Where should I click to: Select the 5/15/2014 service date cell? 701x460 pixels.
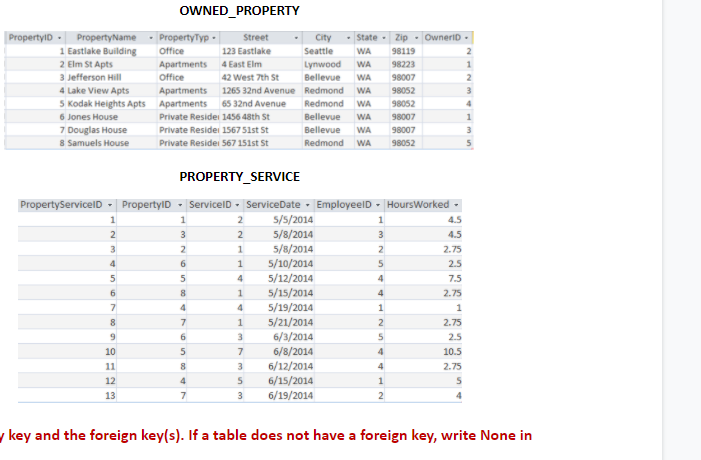point(279,293)
